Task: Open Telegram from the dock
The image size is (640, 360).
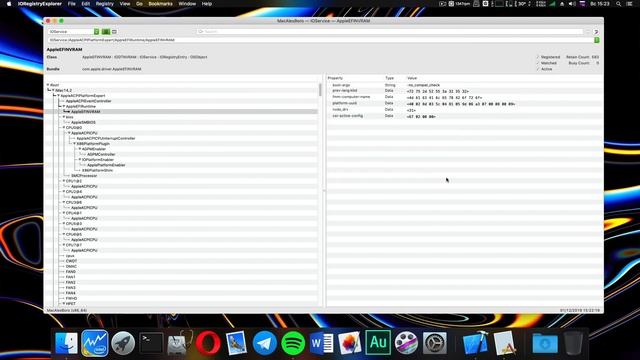Action: tap(264, 343)
